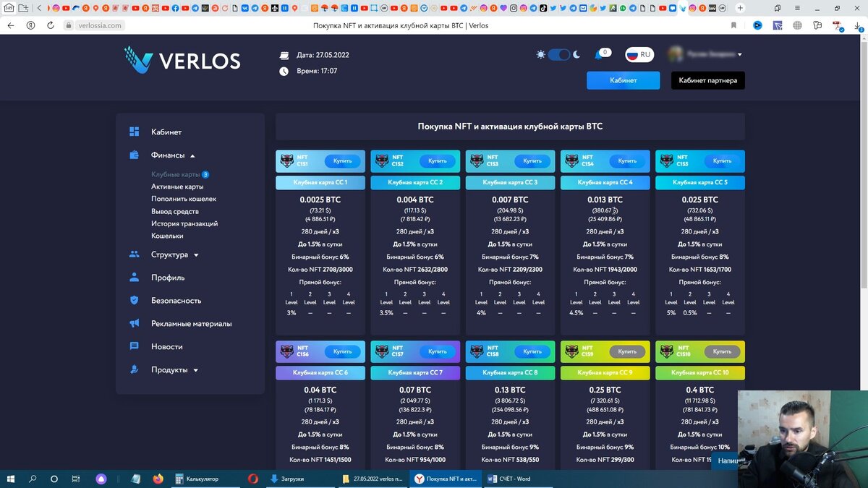Buy NFT C1S8 with Купить

[532, 352]
